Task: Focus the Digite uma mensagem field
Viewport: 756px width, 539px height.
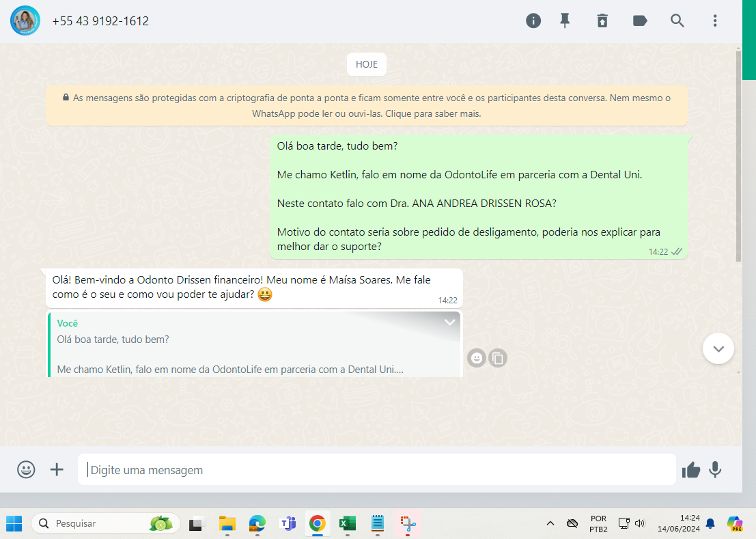Action: [x=376, y=469]
